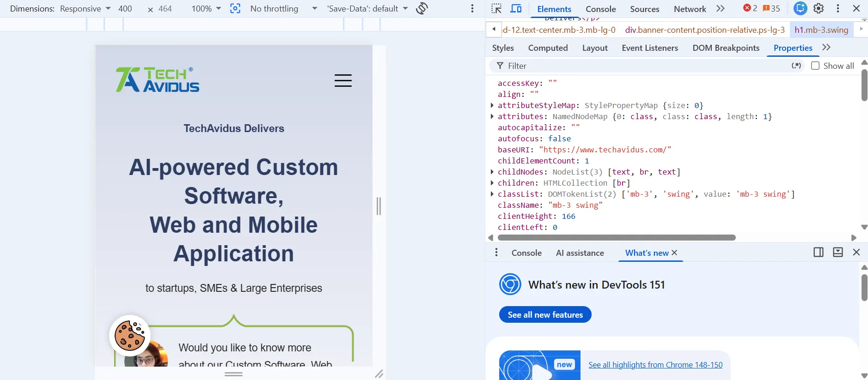Select div.banner-content breadcrumb item
Viewport: 868px width, 380px height.
(705, 30)
